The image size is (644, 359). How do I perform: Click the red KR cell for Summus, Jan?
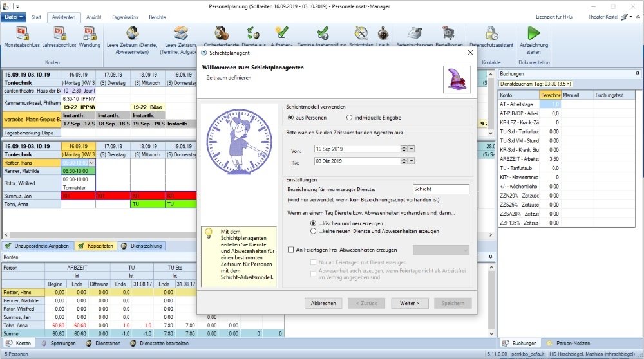pyautogui.click(x=78, y=196)
